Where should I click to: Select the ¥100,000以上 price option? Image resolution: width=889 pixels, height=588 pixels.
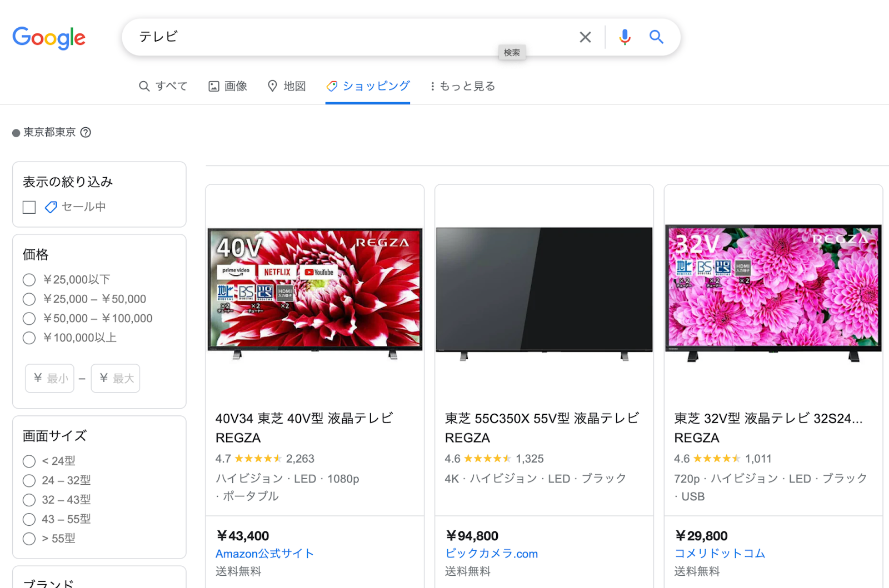29,338
